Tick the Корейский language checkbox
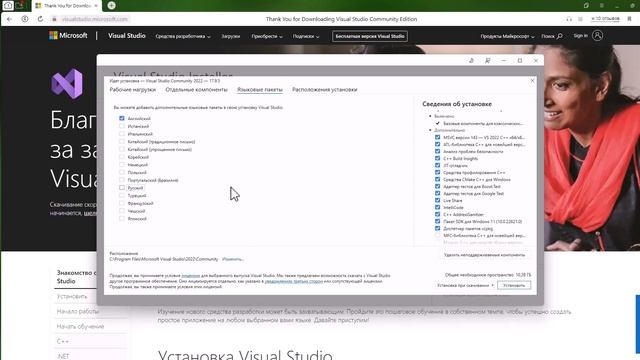The width and height of the screenshot is (640, 360). pos(122,157)
